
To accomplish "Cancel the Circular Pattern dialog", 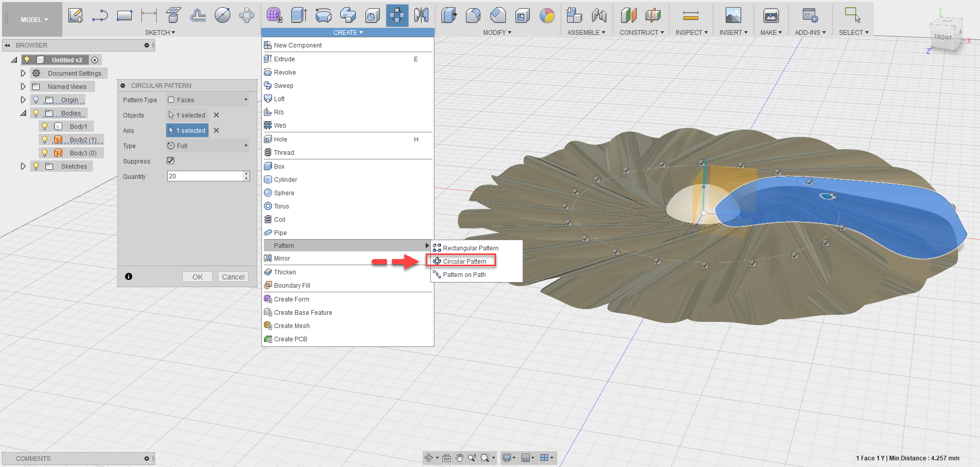I will 233,276.
